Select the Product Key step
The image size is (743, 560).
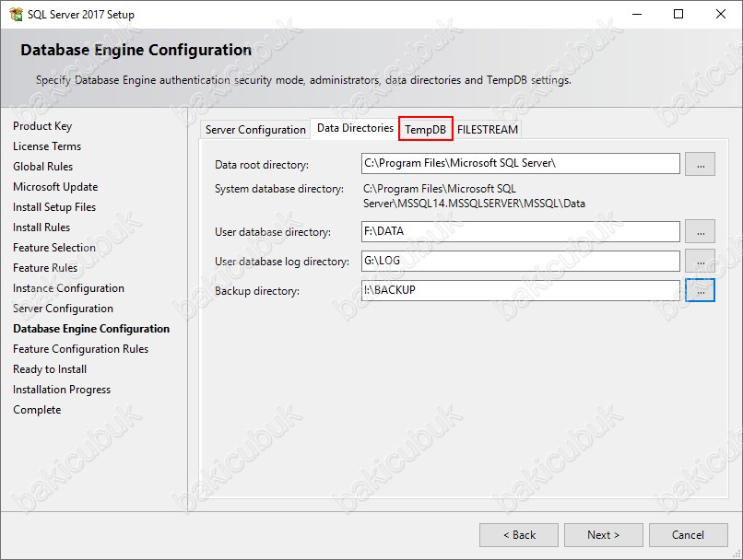(x=42, y=126)
